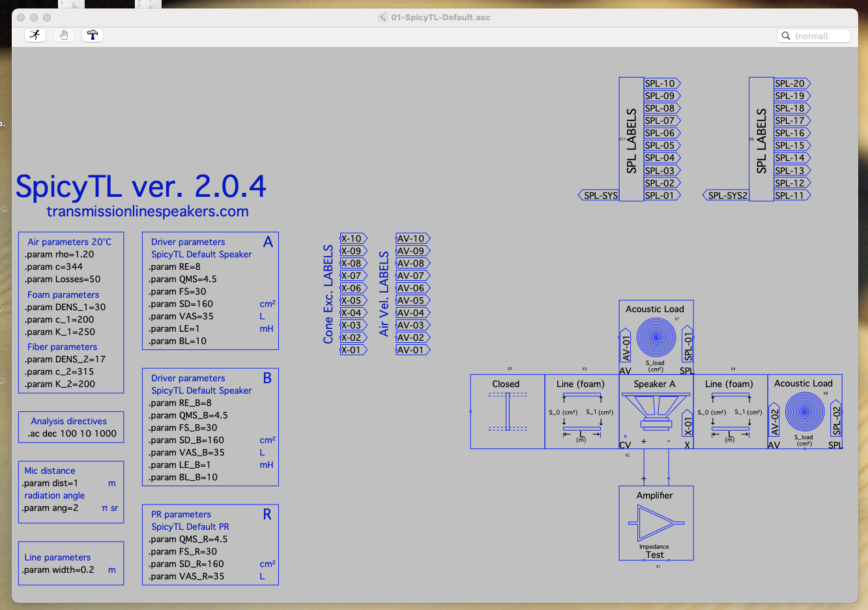Click the .param VAS=35 driver A value
The height and width of the screenshot is (610, 868).
181,316
